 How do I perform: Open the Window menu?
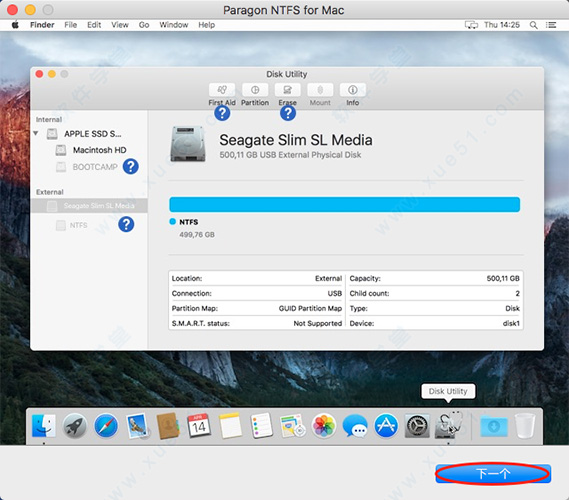173,25
